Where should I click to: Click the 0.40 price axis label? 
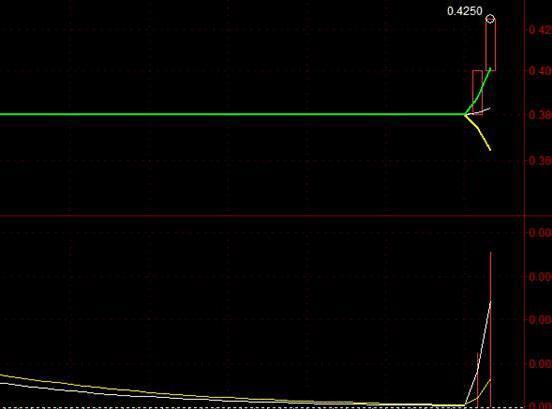pyautogui.click(x=540, y=71)
